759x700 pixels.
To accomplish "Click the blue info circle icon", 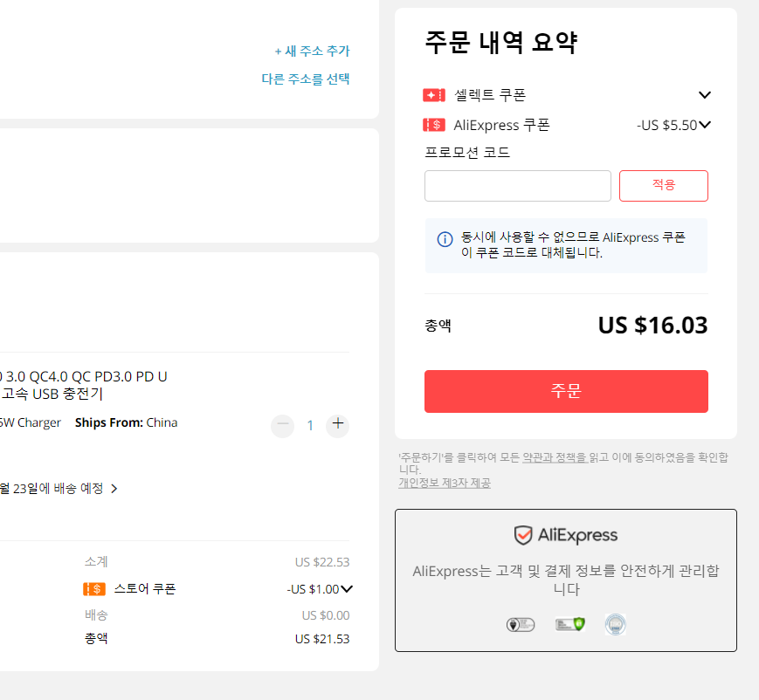I will [x=445, y=239].
